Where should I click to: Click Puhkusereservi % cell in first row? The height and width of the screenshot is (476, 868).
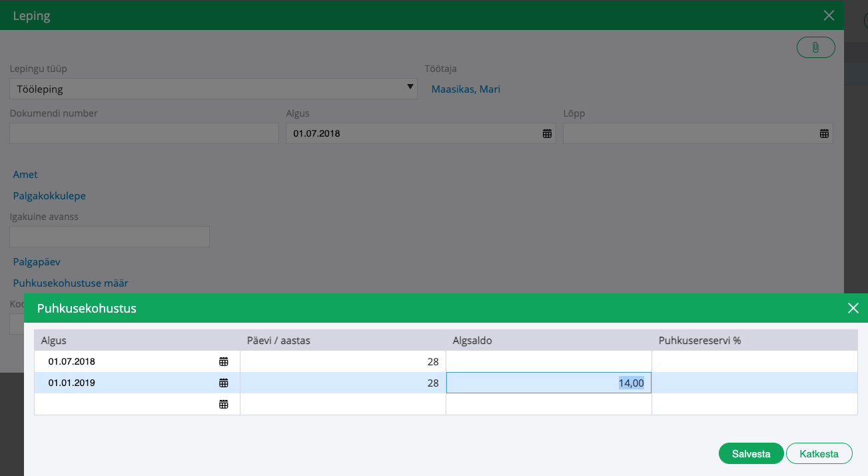point(754,361)
